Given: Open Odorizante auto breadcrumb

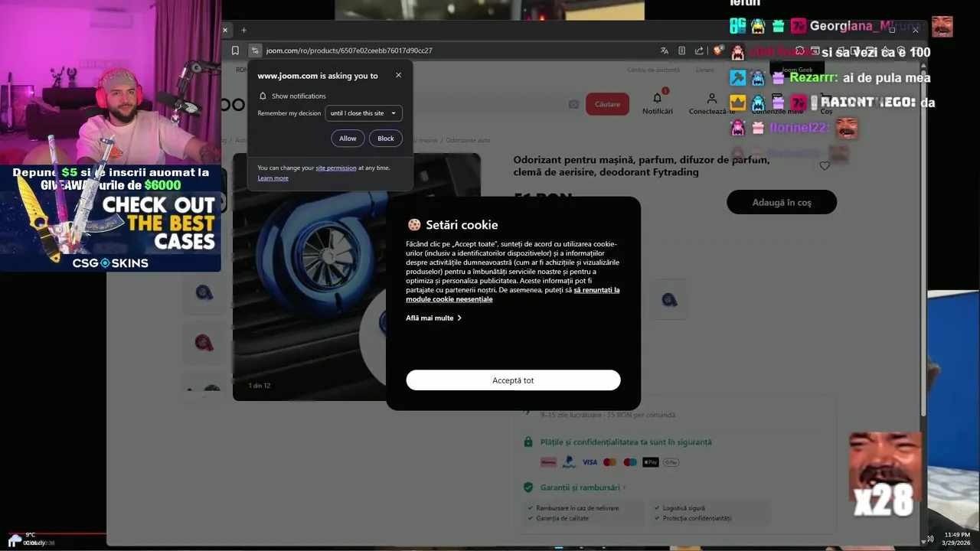Looking at the screenshot, I should 468,140.
